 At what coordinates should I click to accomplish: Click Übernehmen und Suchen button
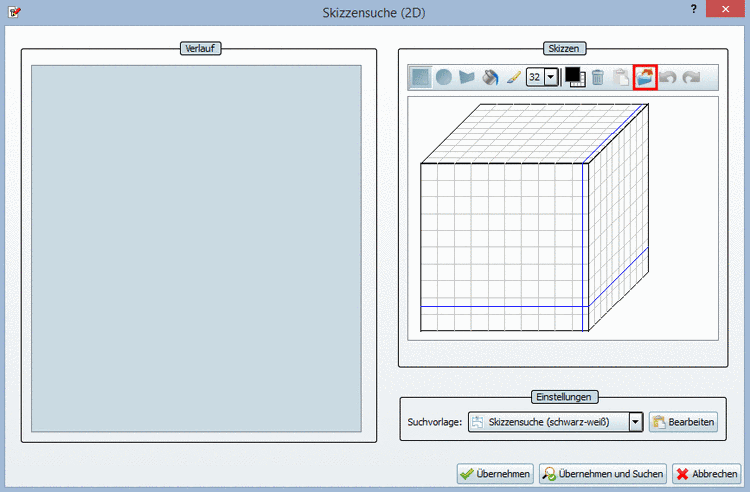click(603, 474)
